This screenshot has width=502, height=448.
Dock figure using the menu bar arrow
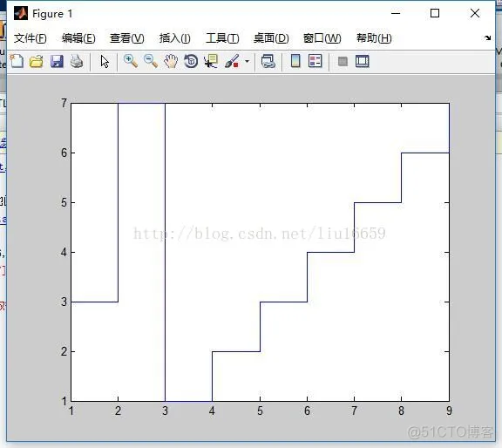487,37
